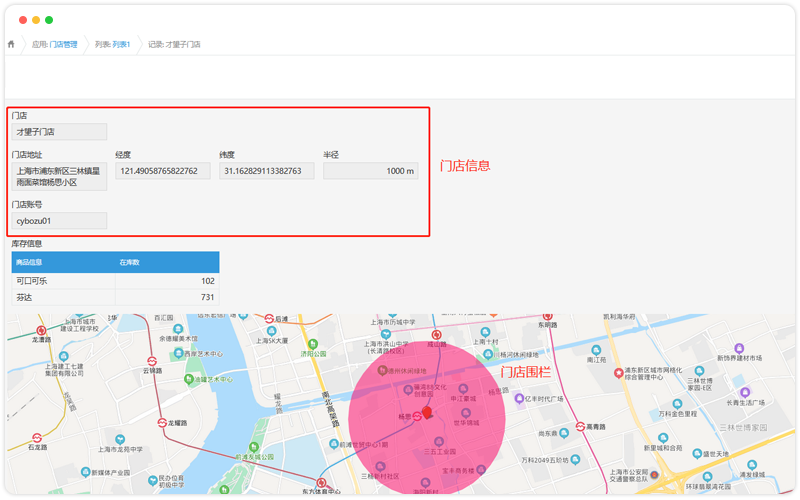Open the 列表1 list breadcrumb link
The width and height of the screenshot is (800, 500).
pos(121,44)
